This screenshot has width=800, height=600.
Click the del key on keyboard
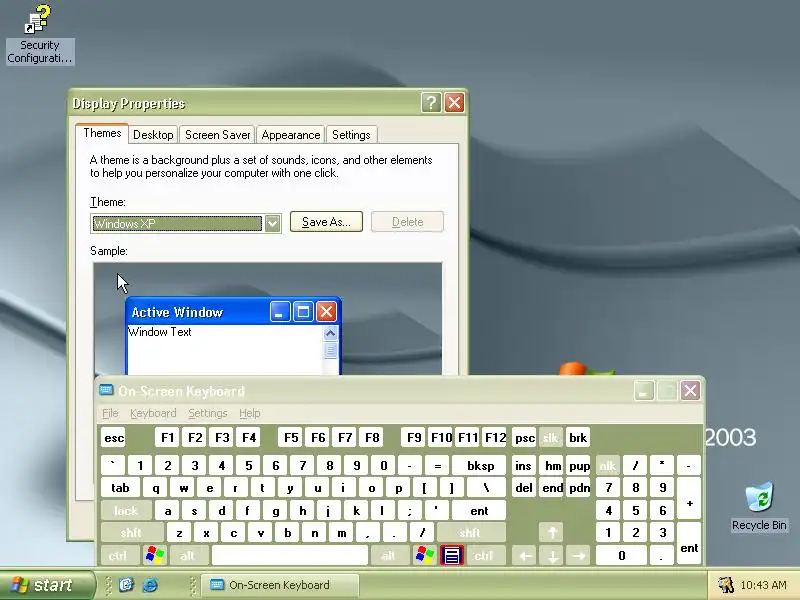point(524,488)
